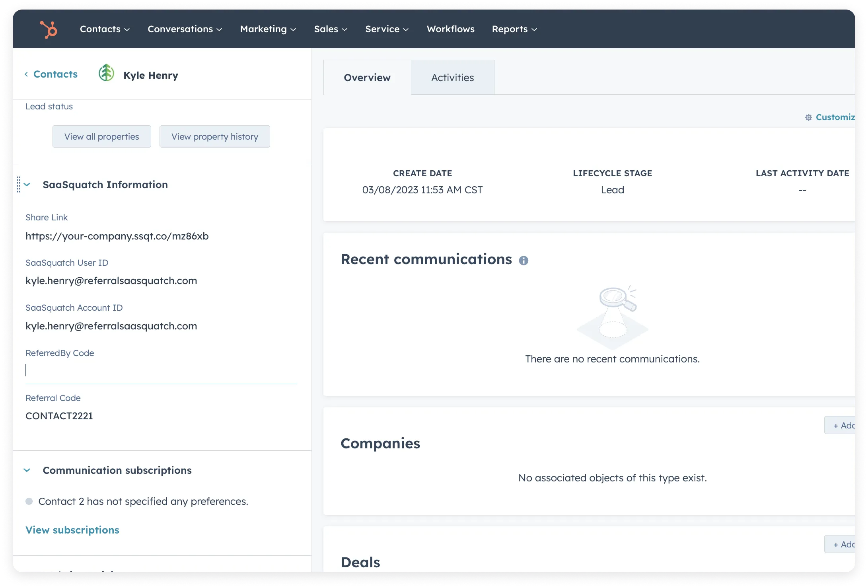This screenshot has width=868, height=588.
Task: Open the Service dropdown menu
Action: [387, 29]
